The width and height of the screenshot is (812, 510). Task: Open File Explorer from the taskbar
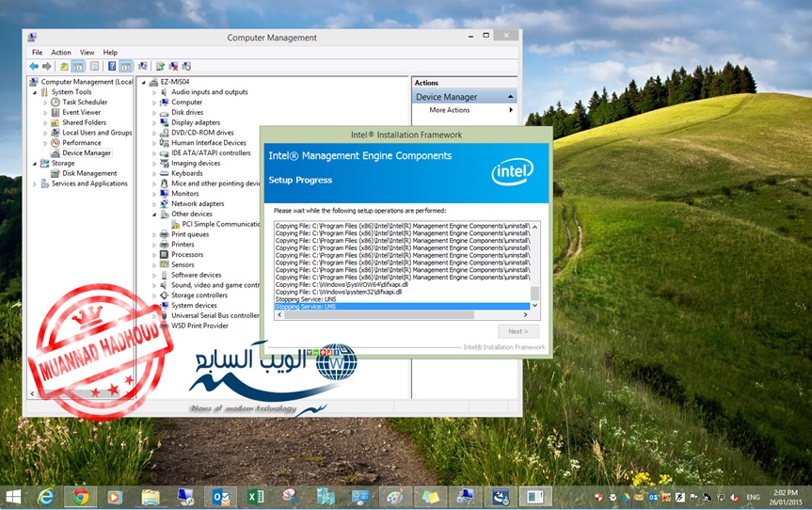click(x=151, y=498)
